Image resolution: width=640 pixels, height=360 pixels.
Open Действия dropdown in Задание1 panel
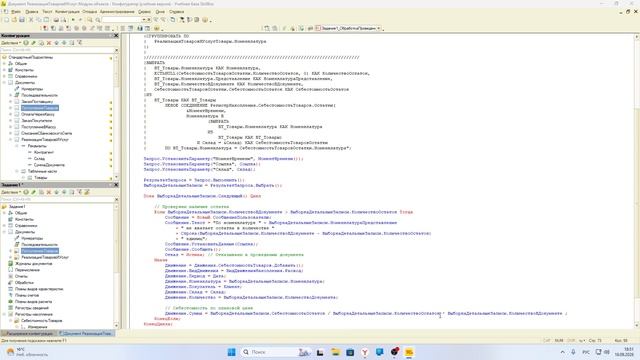click(x=10, y=192)
